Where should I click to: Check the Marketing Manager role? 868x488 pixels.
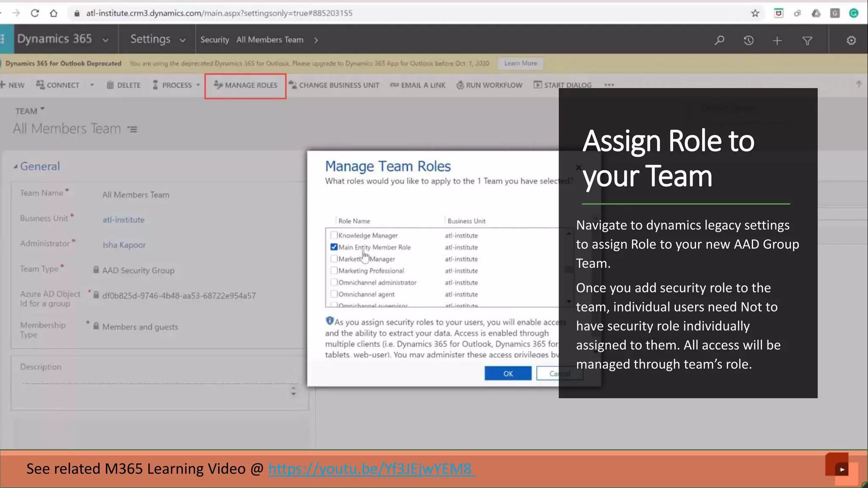point(334,259)
